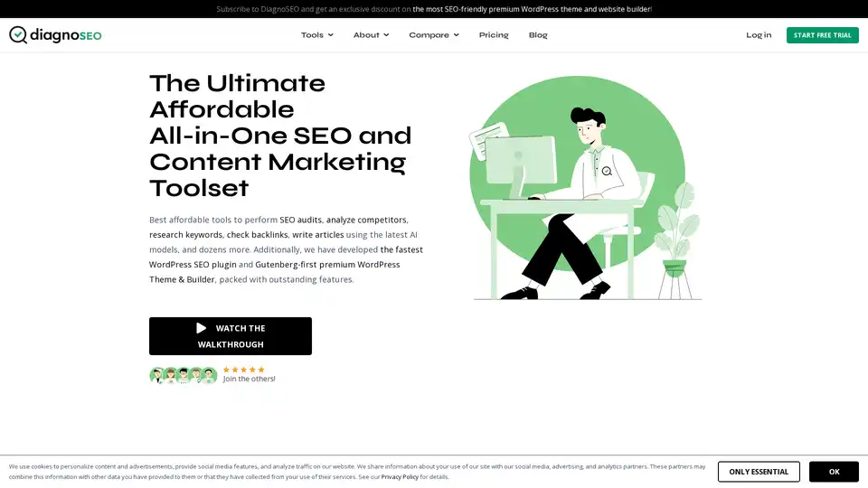Open the Privacy Policy link
The image size is (868, 488).
(x=400, y=477)
